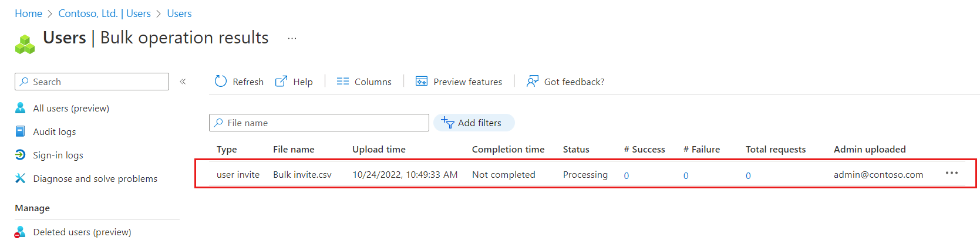Open Help via the external link icon
980x247 pixels.
281,81
